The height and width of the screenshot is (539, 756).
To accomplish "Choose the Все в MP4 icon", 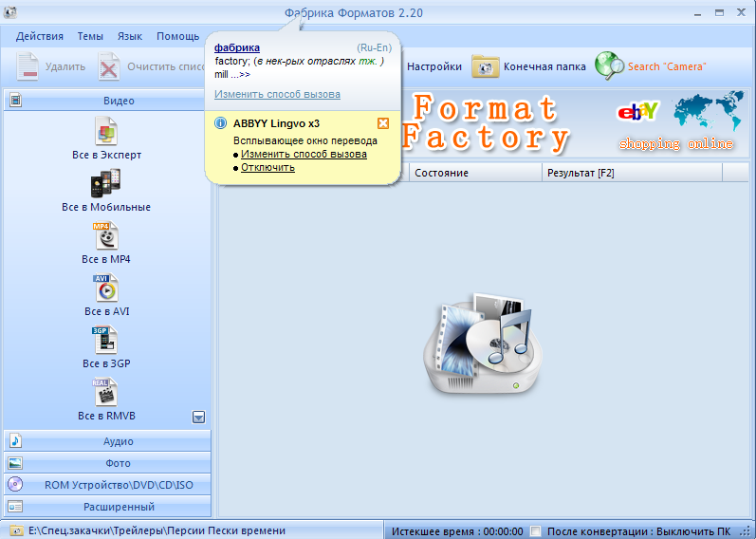I will 105,235.
